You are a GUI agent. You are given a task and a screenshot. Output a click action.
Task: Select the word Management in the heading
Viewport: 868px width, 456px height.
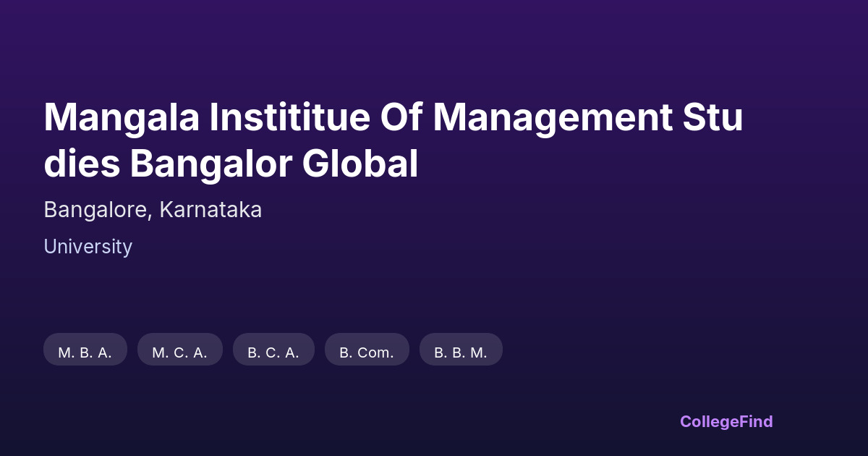pos(553,117)
